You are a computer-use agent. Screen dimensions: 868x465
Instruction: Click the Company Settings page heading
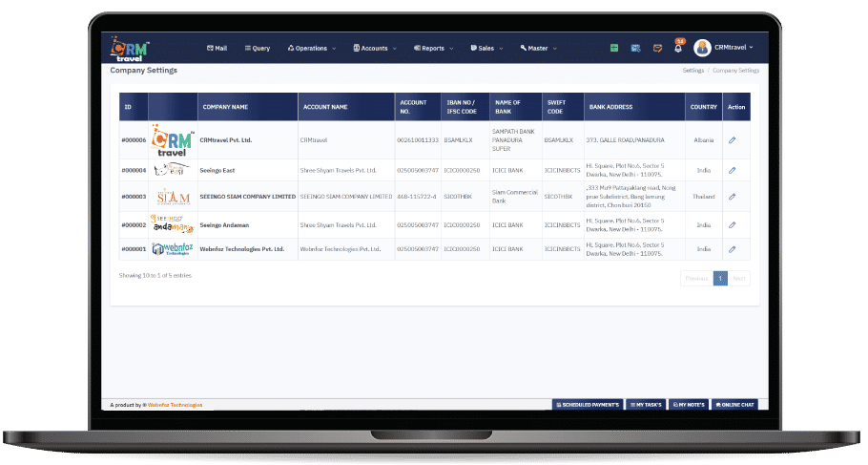click(143, 71)
